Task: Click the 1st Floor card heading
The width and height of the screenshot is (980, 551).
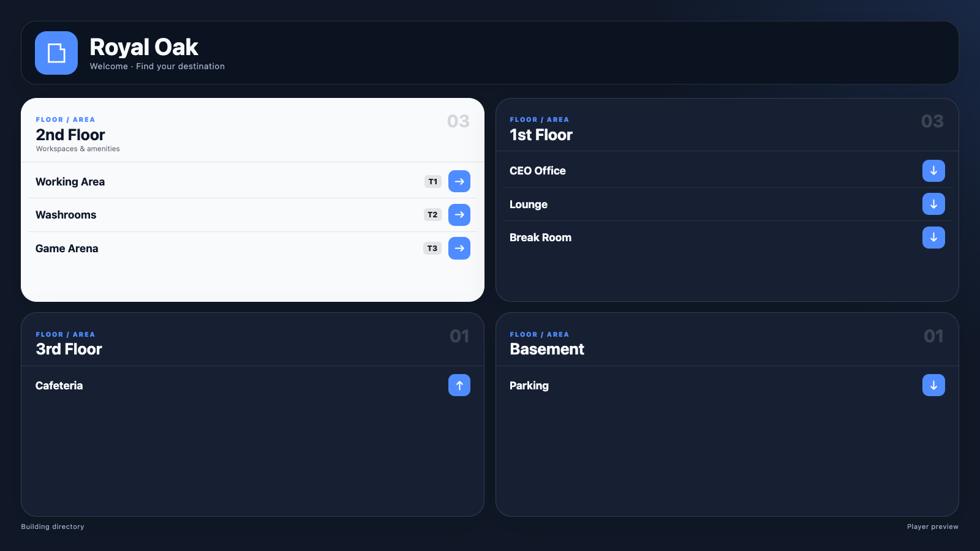Action: point(541,135)
